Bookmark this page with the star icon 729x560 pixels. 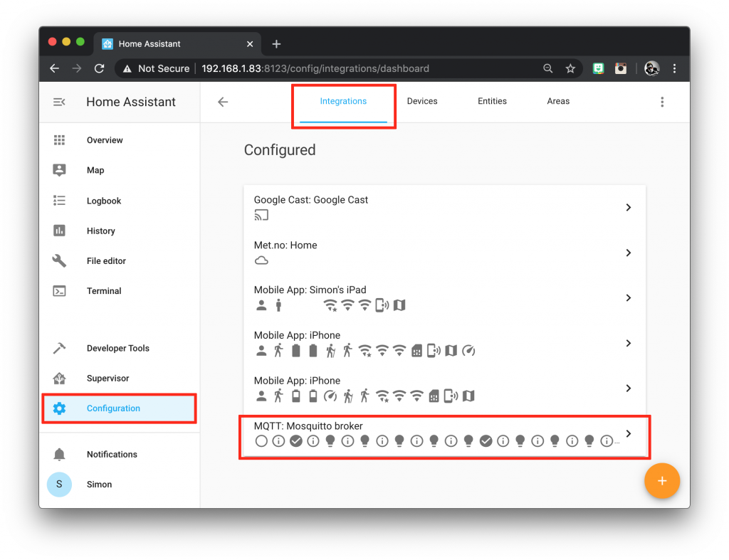[x=570, y=68]
